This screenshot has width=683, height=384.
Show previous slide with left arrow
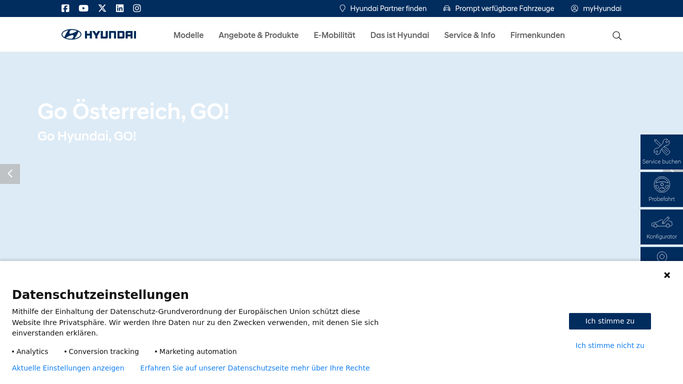pos(10,174)
